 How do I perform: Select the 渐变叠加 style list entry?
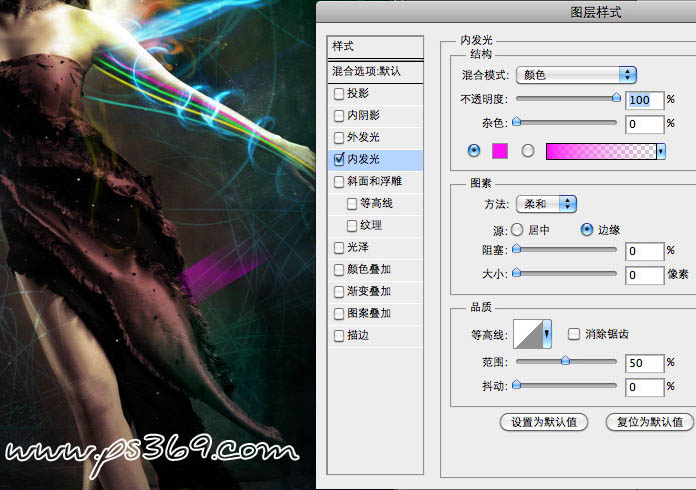click(x=376, y=292)
